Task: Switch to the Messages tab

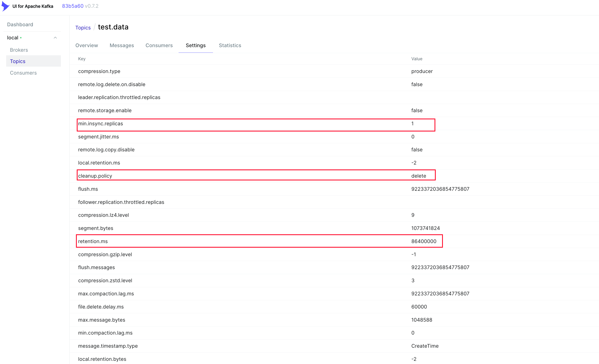Action: tap(122, 46)
